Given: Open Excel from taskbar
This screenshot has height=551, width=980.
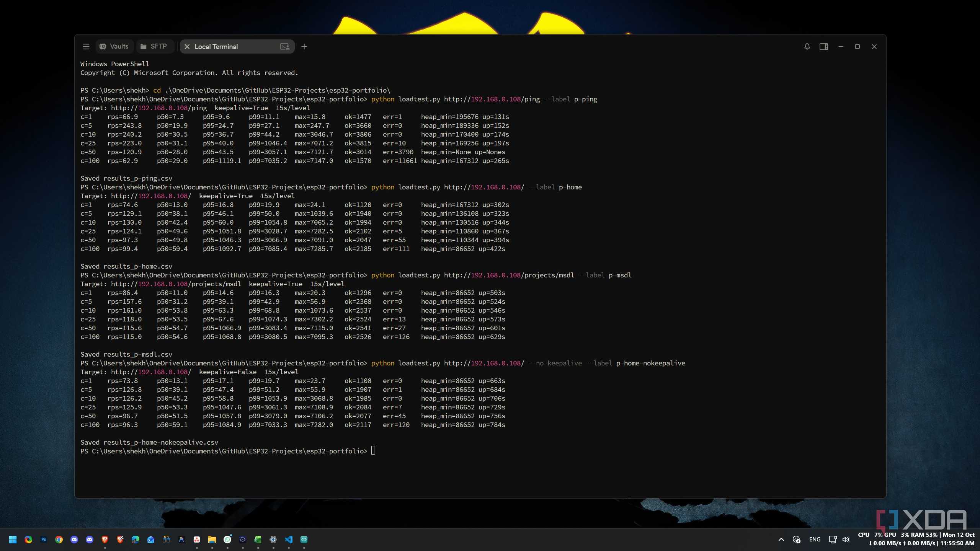Looking at the screenshot, I should [x=258, y=540].
